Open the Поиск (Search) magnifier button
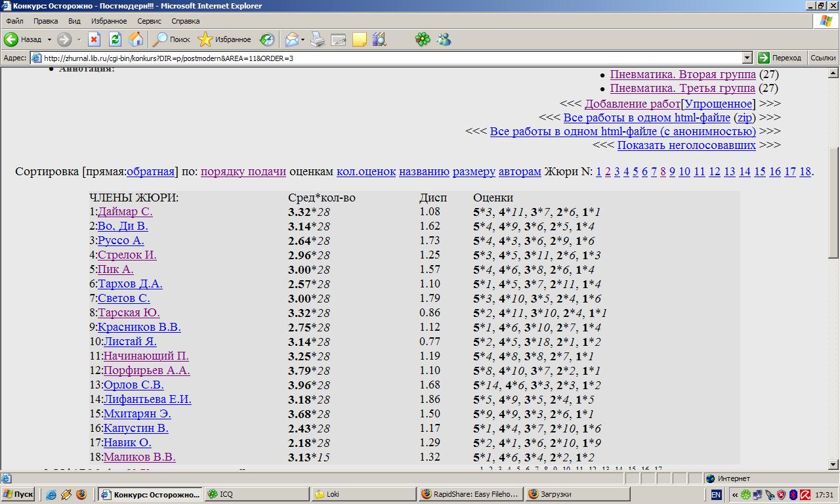840x504 pixels. [x=171, y=39]
